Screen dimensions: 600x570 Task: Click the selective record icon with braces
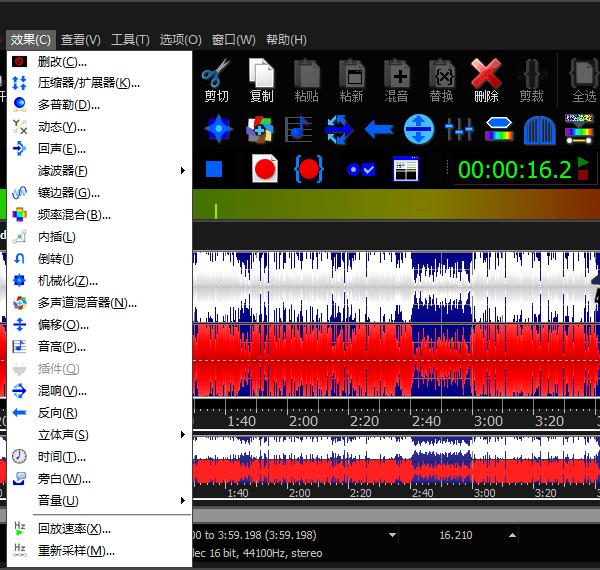[309, 169]
